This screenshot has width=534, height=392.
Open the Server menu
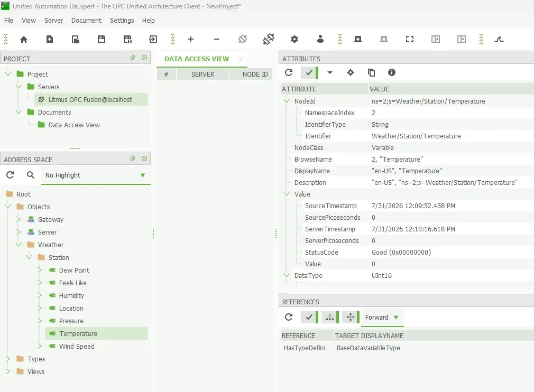[53, 21]
